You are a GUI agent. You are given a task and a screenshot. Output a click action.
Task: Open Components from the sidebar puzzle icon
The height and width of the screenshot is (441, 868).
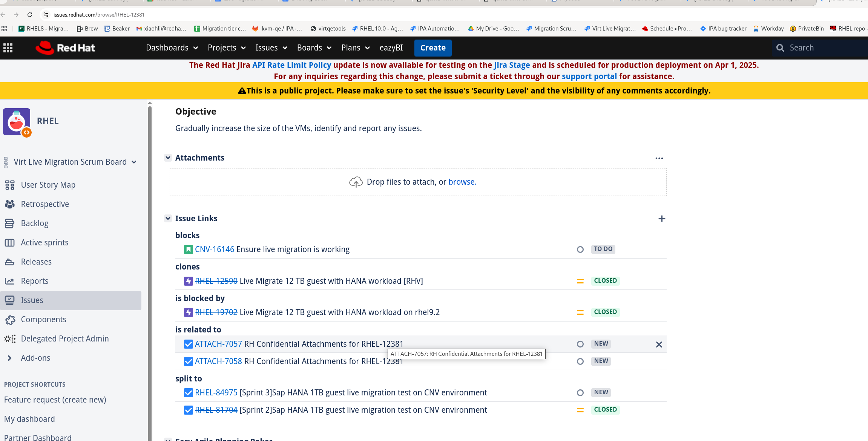pos(10,320)
